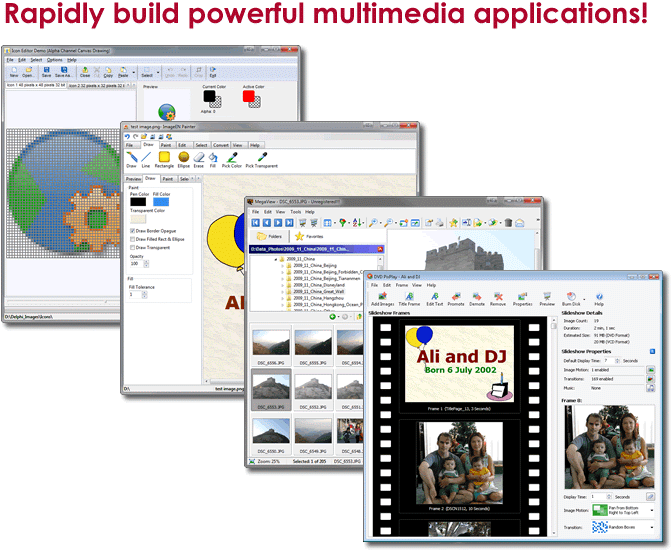Click red Active Color swatch in Icon Editor

click(249, 96)
